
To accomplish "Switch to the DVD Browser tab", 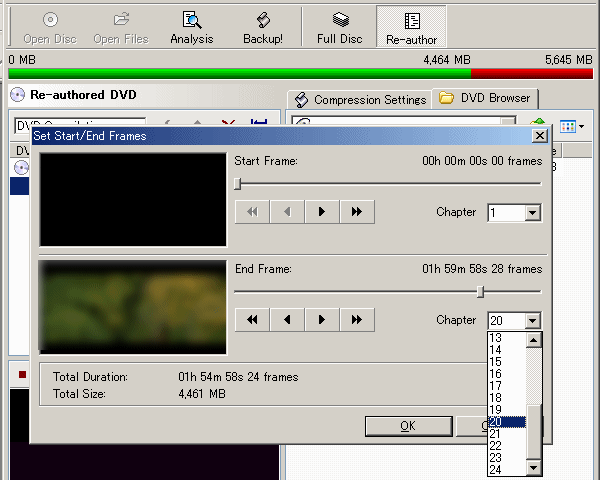I will point(485,98).
